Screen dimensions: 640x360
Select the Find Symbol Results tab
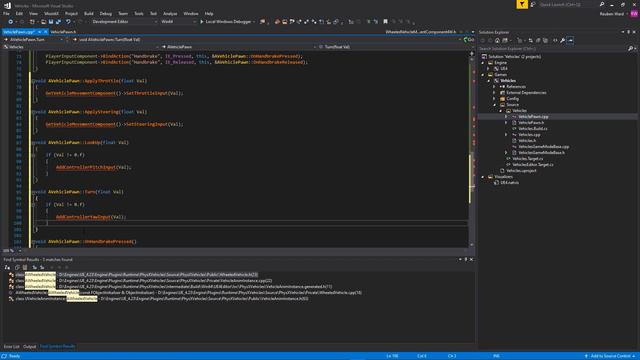(58, 347)
